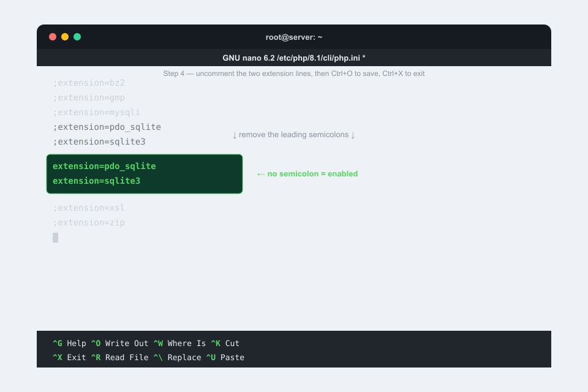Image resolution: width=588 pixels, height=392 pixels.
Task: Click the ^U Paste shortcut
Action: pos(225,358)
